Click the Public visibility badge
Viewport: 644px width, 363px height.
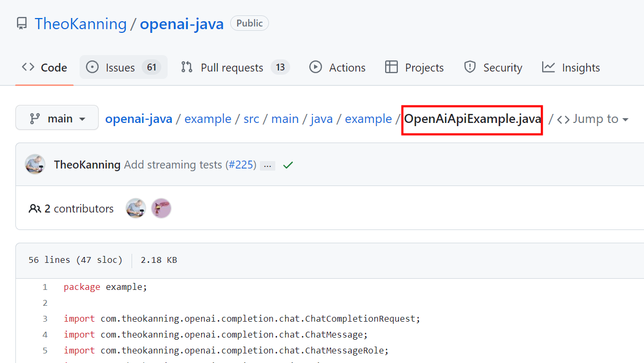click(x=249, y=23)
